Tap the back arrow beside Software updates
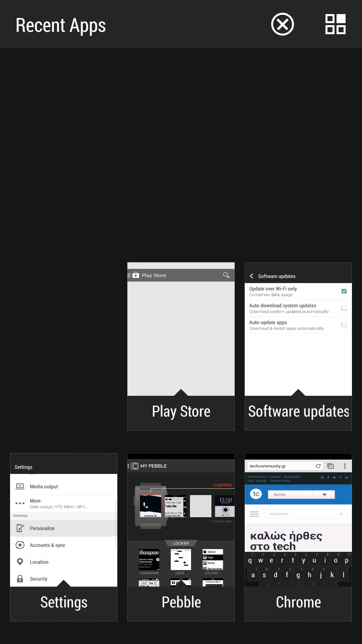The height and width of the screenshot is (644, 362). (x=252, y=276)
